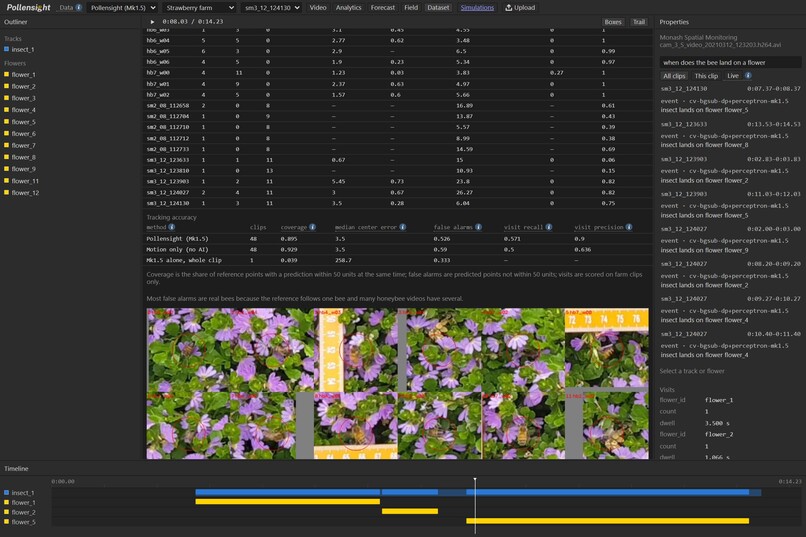The width and height of the screenshot is (806, 537).
Task: Click blue square icon of insect_1 in Timeline
Action: point(7,492)
